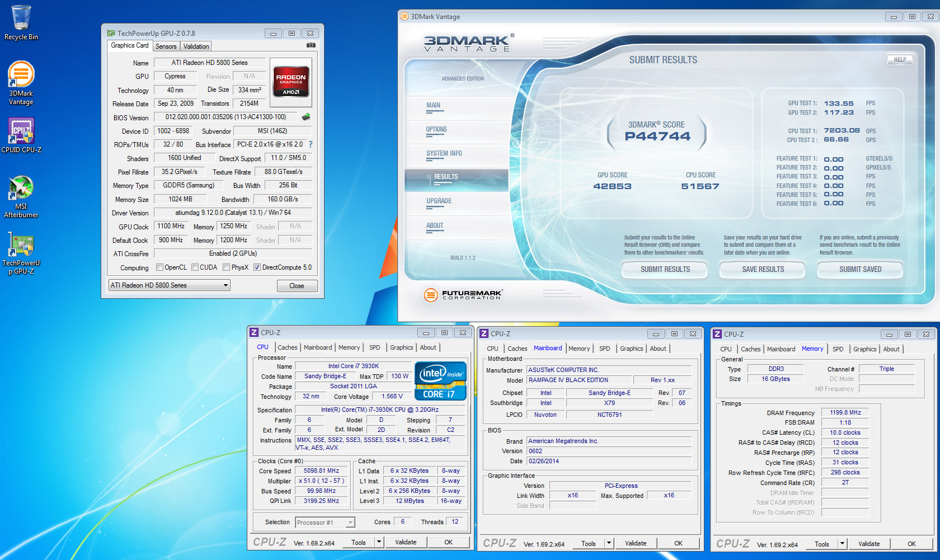Click the BIOS Version value field
Viewport: 940px width, 560px height.
(225, 117)
